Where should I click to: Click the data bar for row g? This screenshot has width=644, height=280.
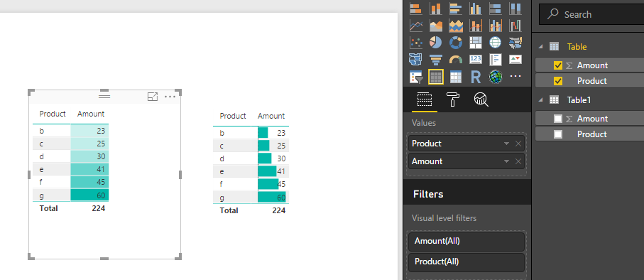[x=272, y=198]
